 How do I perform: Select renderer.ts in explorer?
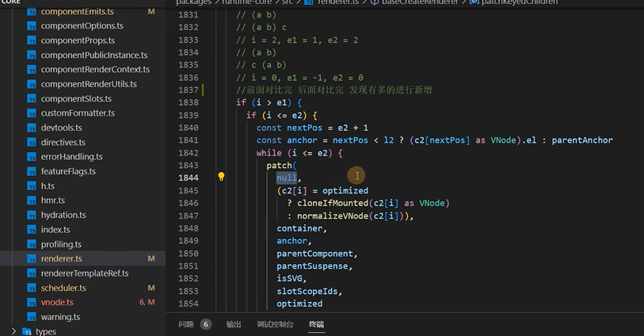[61, 259]
